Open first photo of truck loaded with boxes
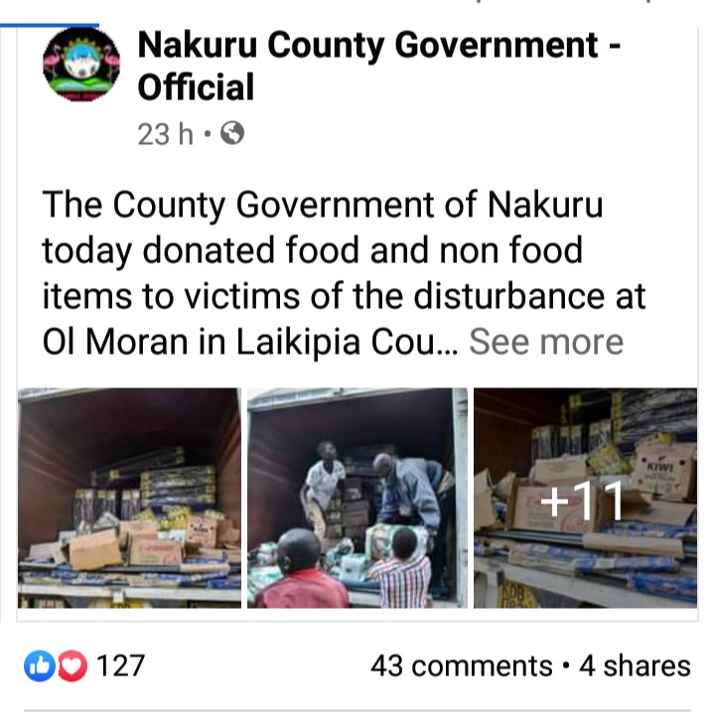Image resolution: width=714 pixels, height=728 pixels. (x=129, y=498)
